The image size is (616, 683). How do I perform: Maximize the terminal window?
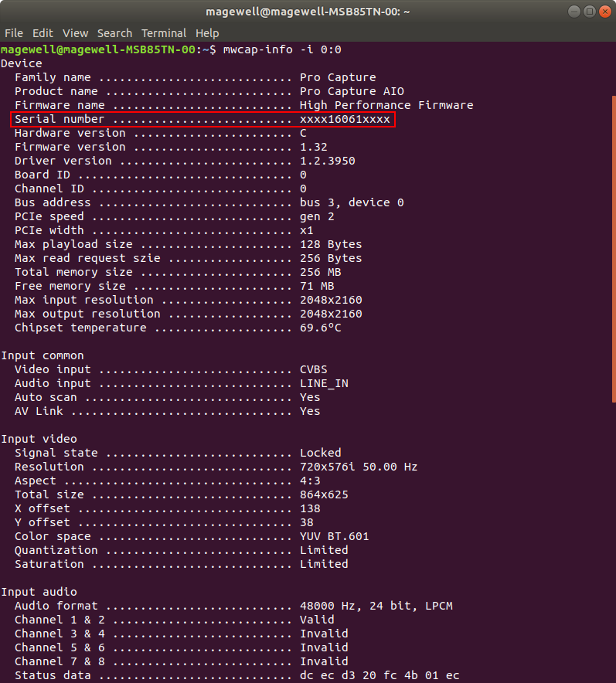(x=590, y=12)
